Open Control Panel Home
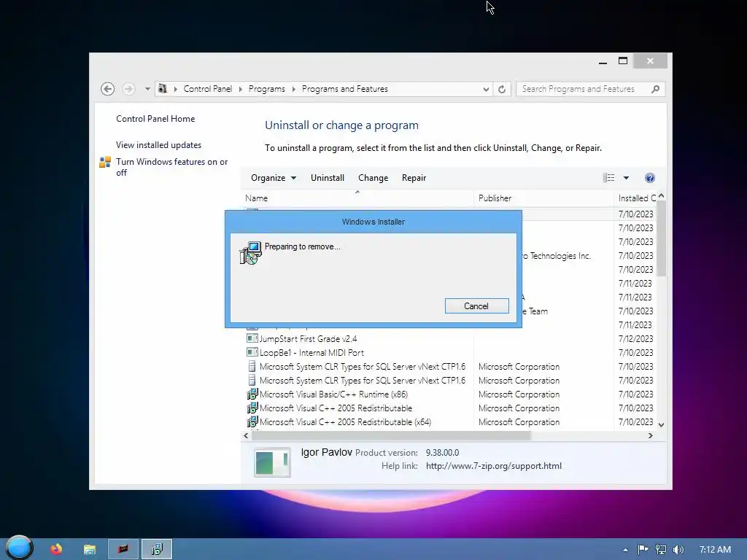Image resolution: width=747 pixels, height=560 pixels. 155,119
